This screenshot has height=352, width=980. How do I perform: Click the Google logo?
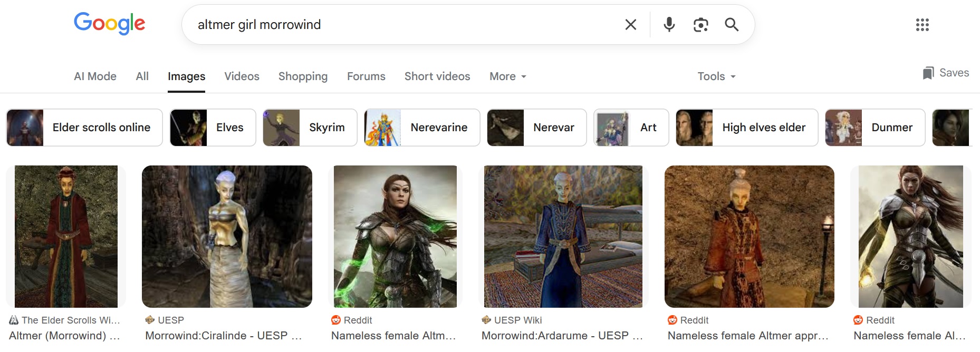click(109, 24)
